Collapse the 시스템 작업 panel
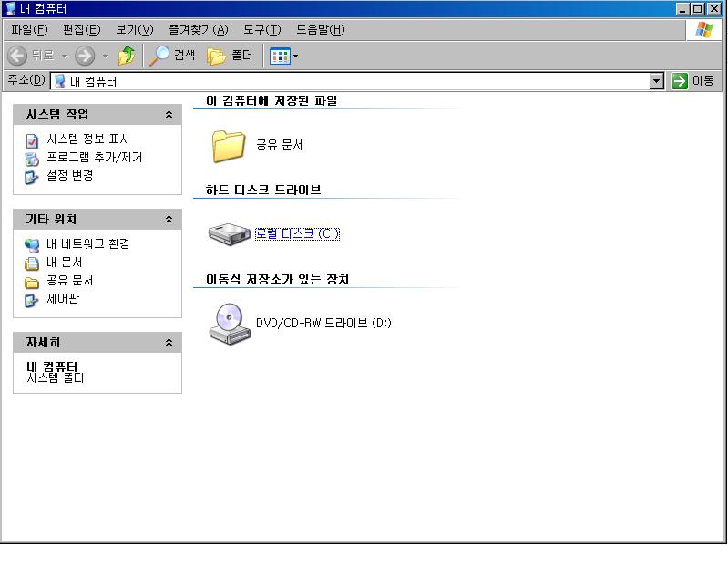Screen dimensions: 728x568 (169, 114)
